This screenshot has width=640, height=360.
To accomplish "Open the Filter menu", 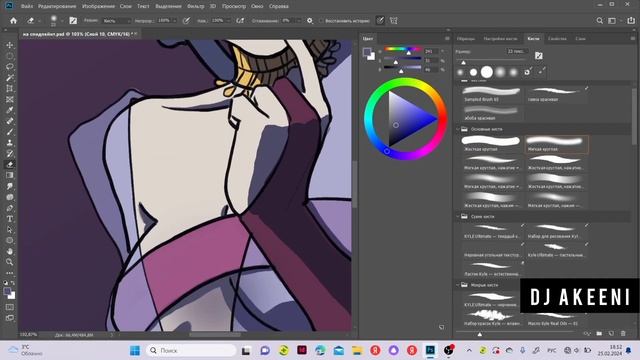I will [196, 6].
